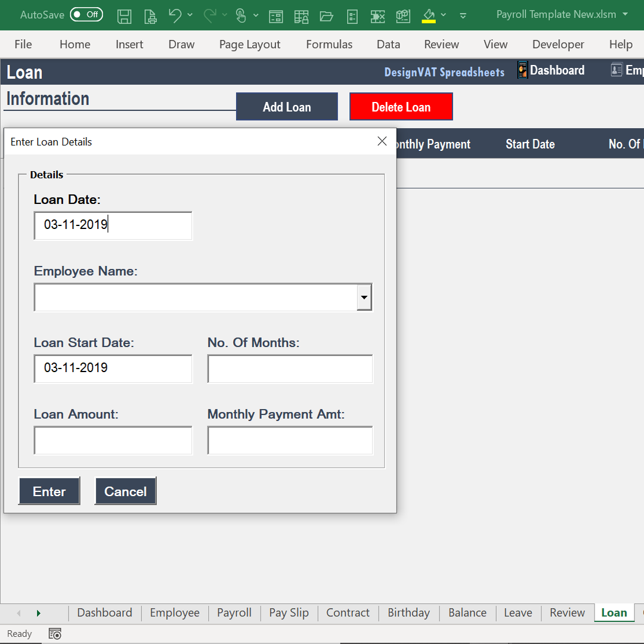Click the Open folder icon in the toolbar
The image size is (644, 644).
[327, 16]
